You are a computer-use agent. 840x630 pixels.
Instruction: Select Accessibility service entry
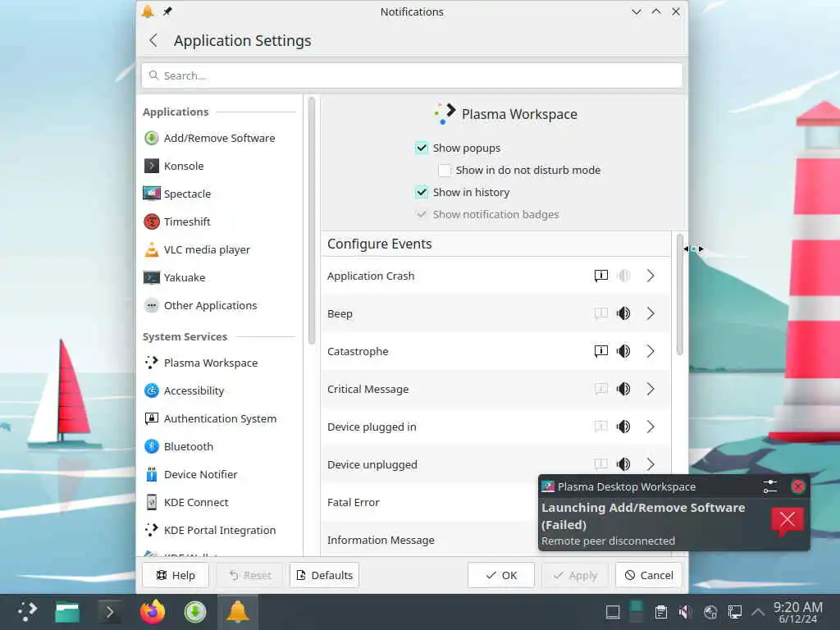click(219, 390)
